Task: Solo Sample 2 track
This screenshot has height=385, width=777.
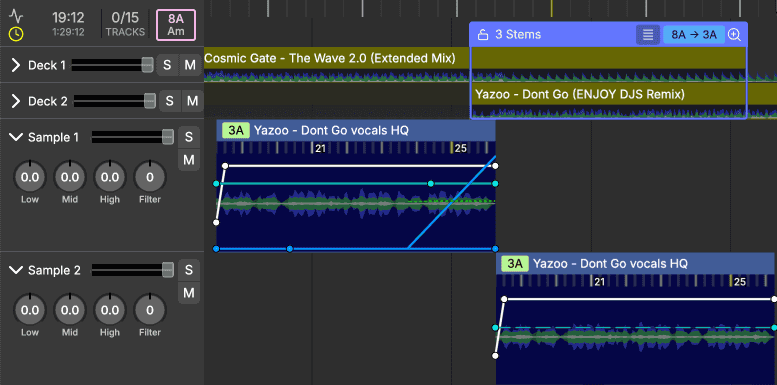Action: 188,270
